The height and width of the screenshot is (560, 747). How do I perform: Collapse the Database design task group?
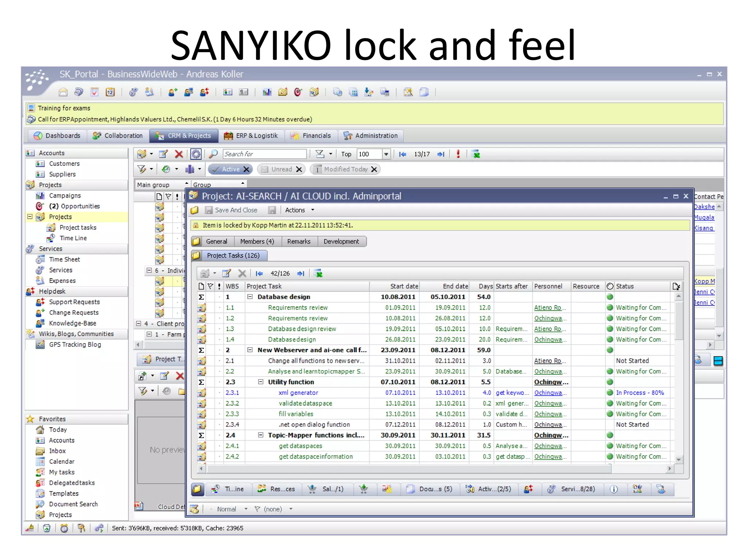250,297
